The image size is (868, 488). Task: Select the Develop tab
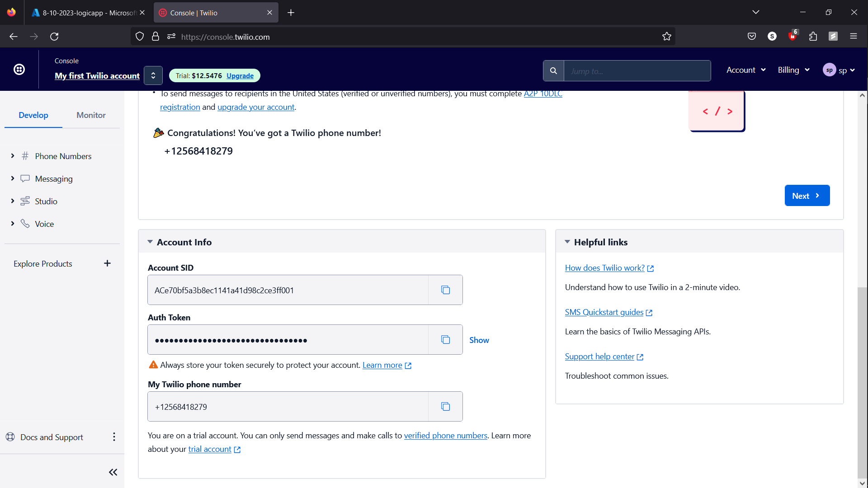[x=33, y=115]
